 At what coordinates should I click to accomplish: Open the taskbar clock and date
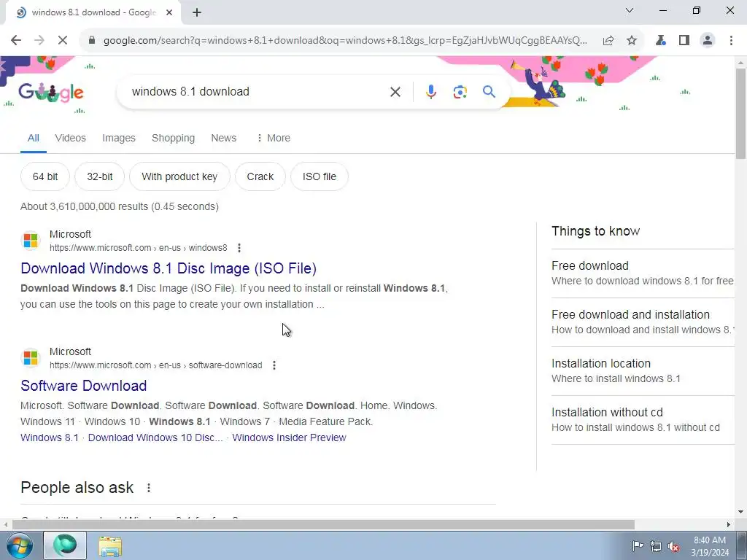pos(710,546)
